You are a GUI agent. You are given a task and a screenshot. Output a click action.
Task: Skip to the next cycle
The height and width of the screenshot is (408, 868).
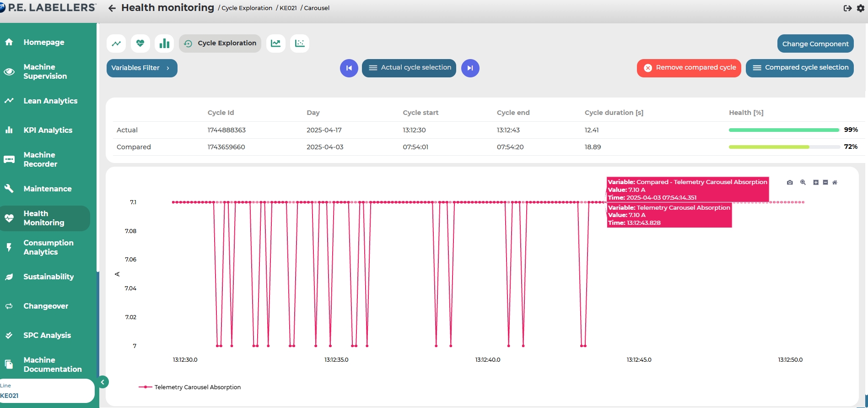(470, 68)
